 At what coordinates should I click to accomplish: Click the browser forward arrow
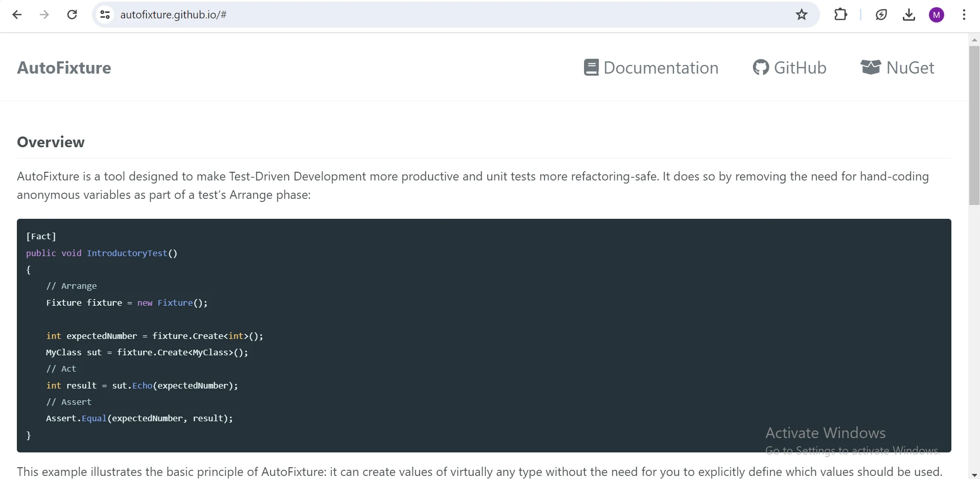coord(44,15)
